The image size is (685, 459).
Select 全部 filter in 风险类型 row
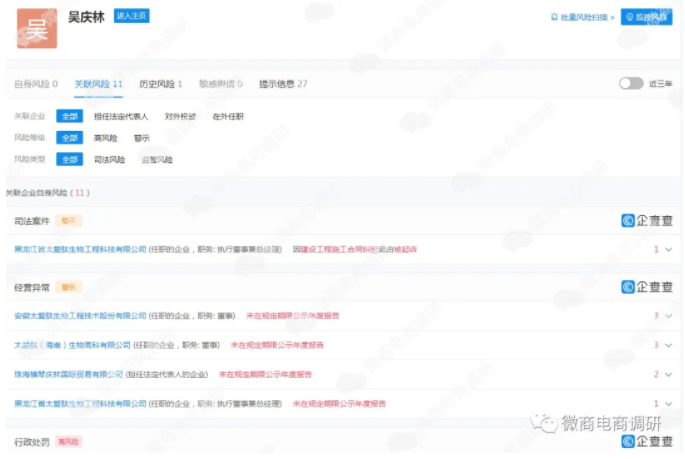tap(69, 159)
